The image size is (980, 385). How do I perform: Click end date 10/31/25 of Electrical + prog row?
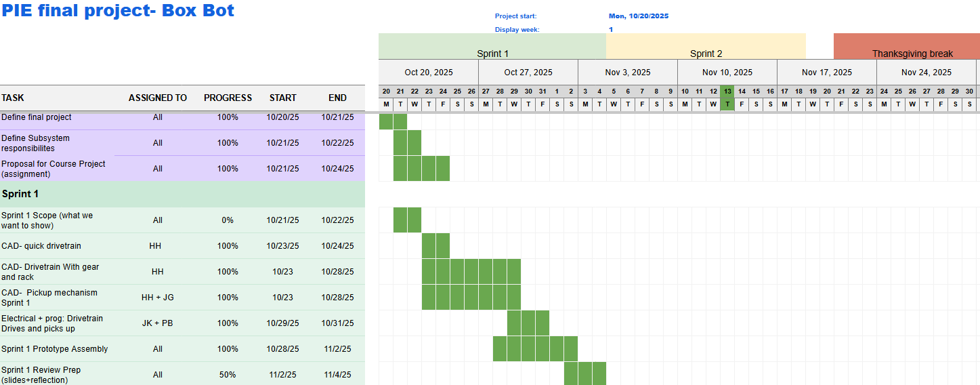(337, 323)
